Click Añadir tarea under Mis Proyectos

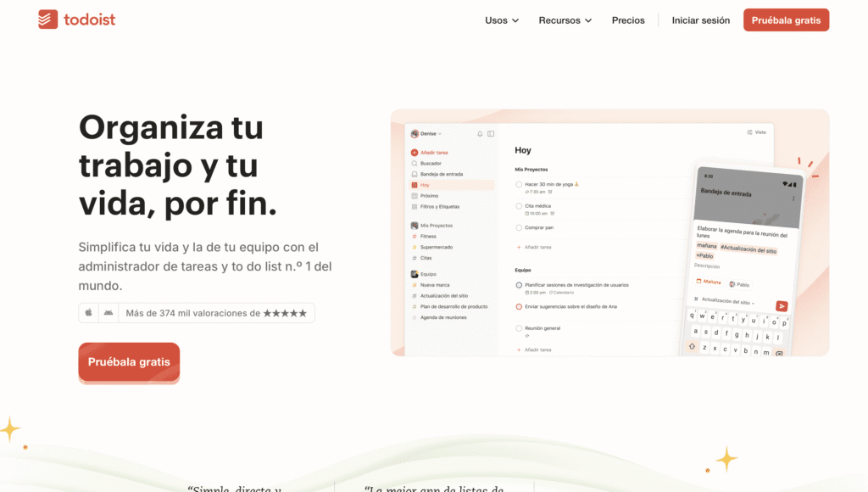click(534, 247)
